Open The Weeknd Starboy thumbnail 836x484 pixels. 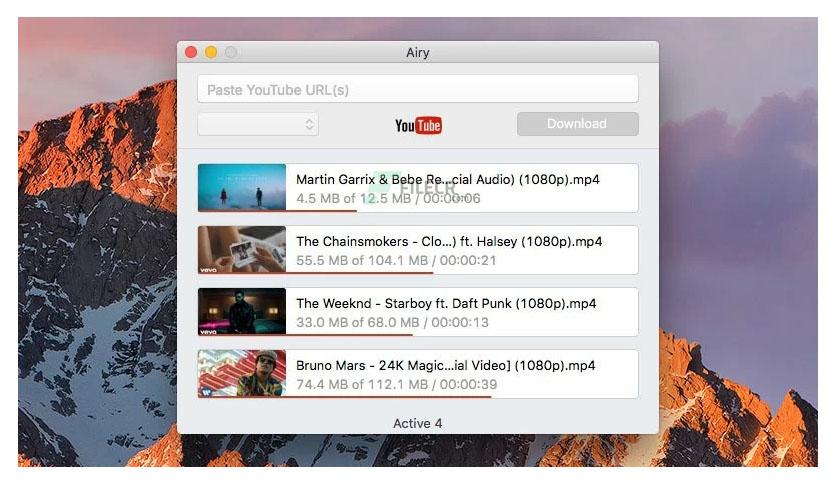pos(242,311)
